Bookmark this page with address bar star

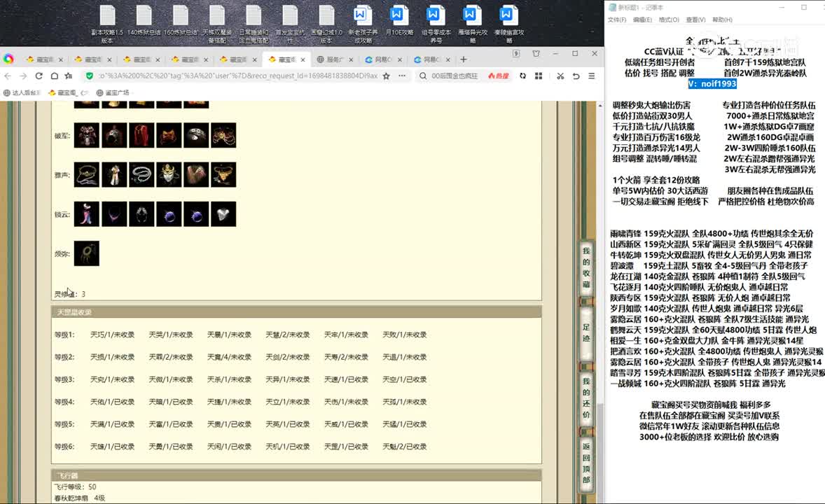386,76
